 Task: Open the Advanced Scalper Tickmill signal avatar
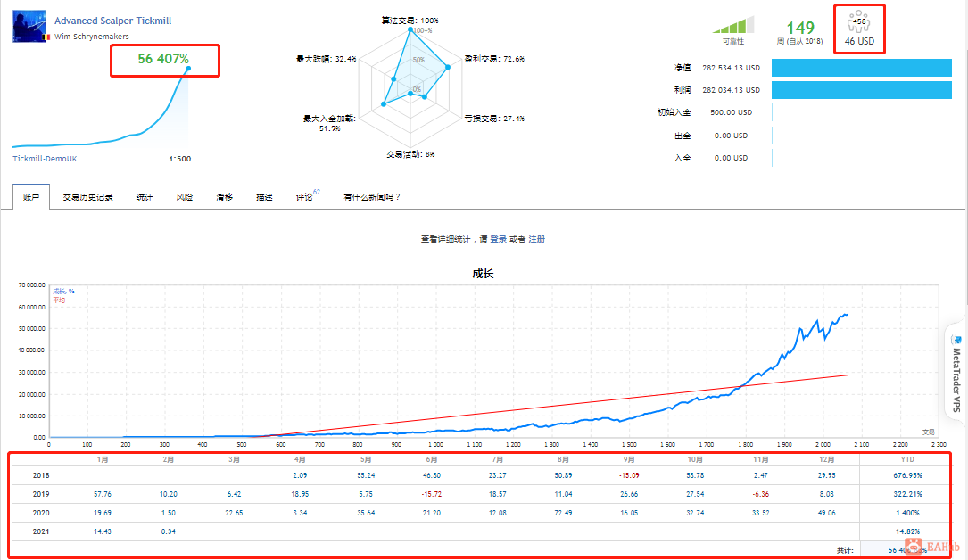coord(29,26)
